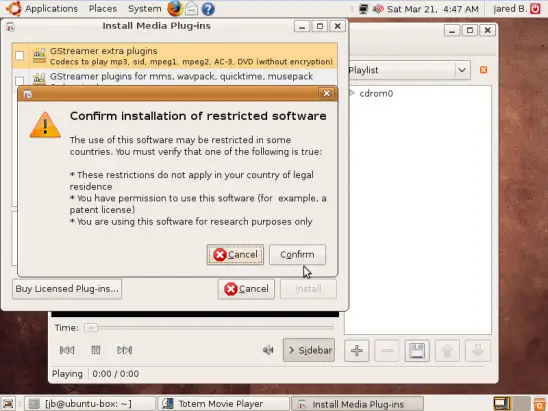This screenshot has height=411, width=548.
Task: Maximize the Install Media Plug-ins window
Action: 320,26
